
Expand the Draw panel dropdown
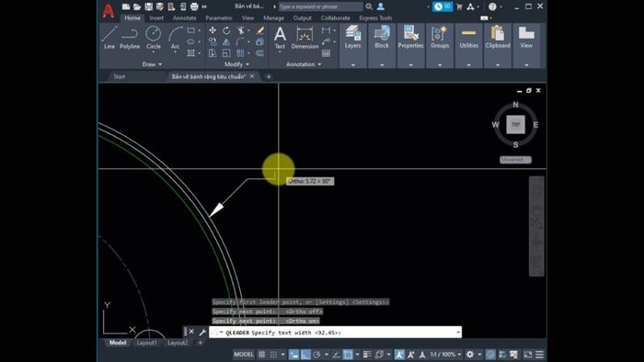pos(152,64)
